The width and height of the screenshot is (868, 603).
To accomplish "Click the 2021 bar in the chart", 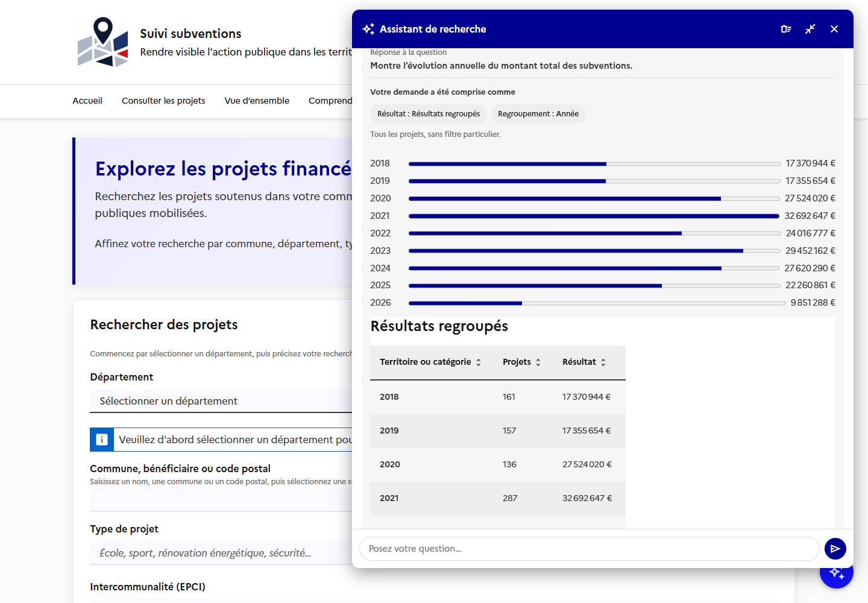I will tap(594, 216).
